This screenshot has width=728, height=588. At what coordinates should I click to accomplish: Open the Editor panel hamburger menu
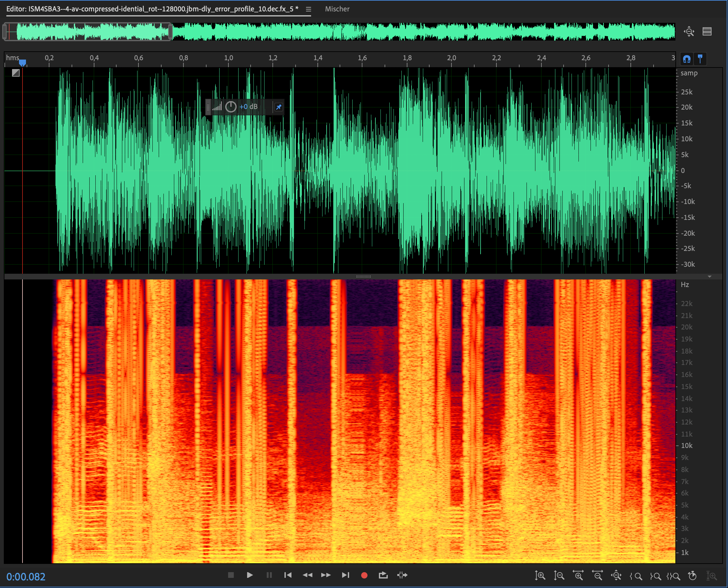point(308,9)
